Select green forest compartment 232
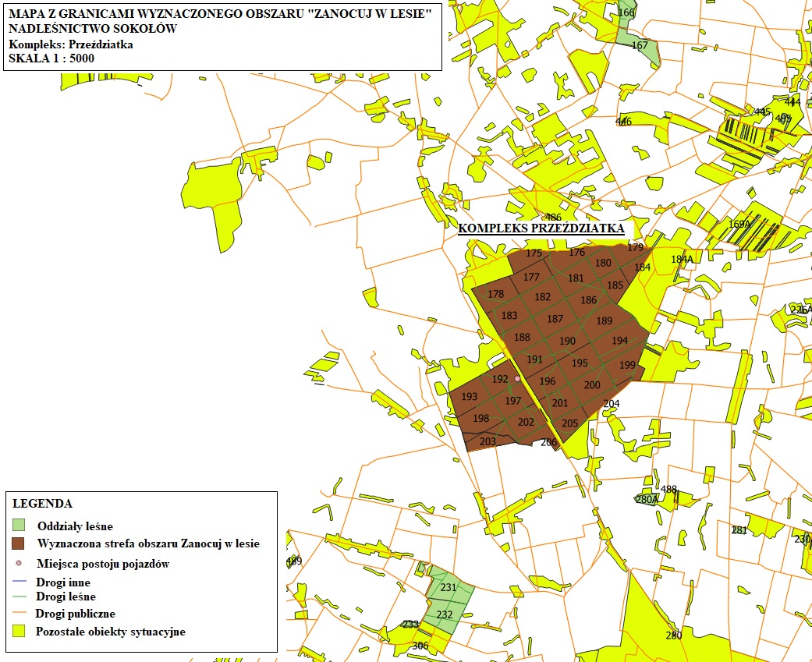 445,614
